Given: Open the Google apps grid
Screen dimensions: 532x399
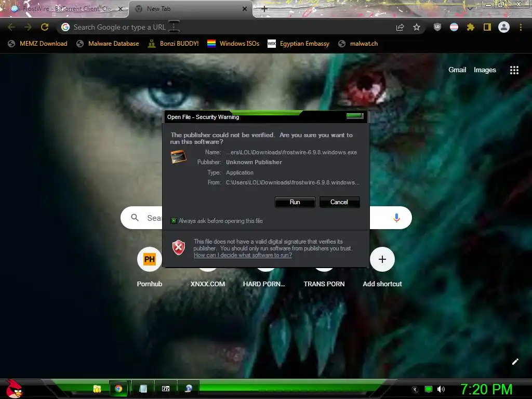Looking at the screenshot, I should coord(514,70).
